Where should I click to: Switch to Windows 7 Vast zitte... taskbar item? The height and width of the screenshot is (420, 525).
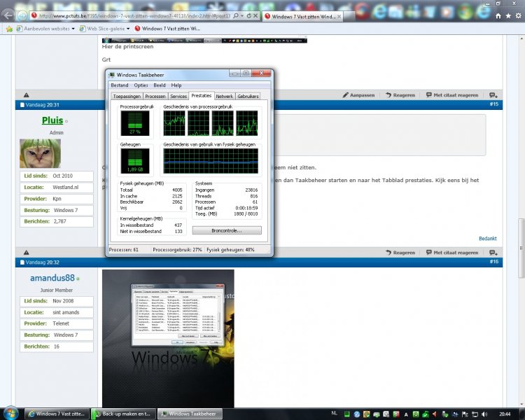(x=57, y=414)
